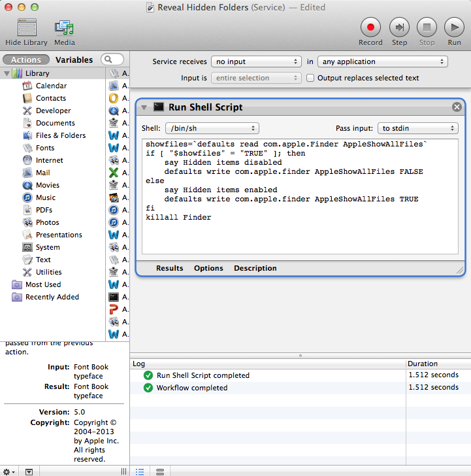The image size is (471, 476).
Task: Click the library search field
Action: tap(112, 59)
